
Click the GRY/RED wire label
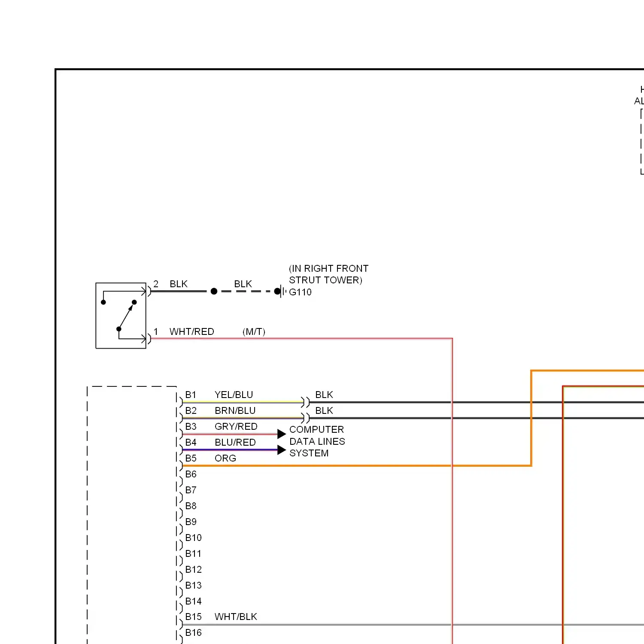coord(236,426)
